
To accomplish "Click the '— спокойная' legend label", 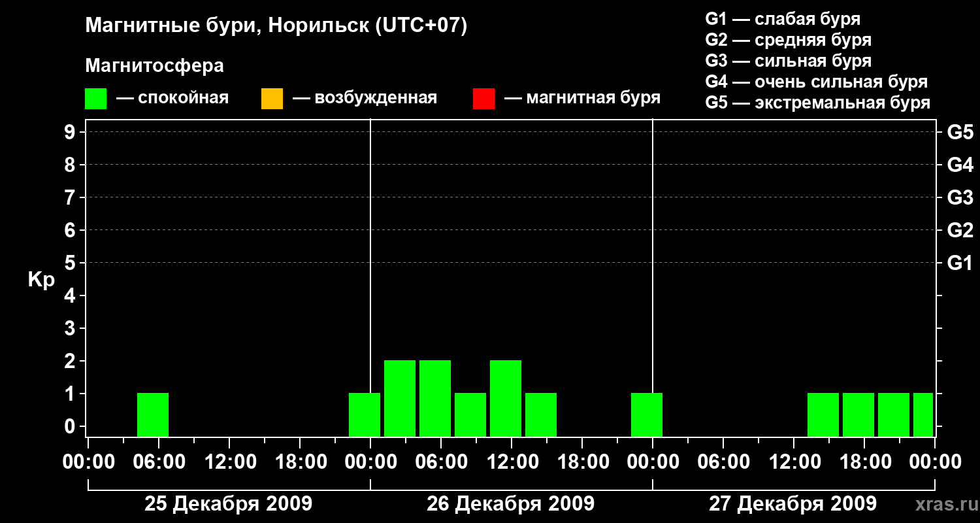I will pyautogui.click(x=172, y=99).
